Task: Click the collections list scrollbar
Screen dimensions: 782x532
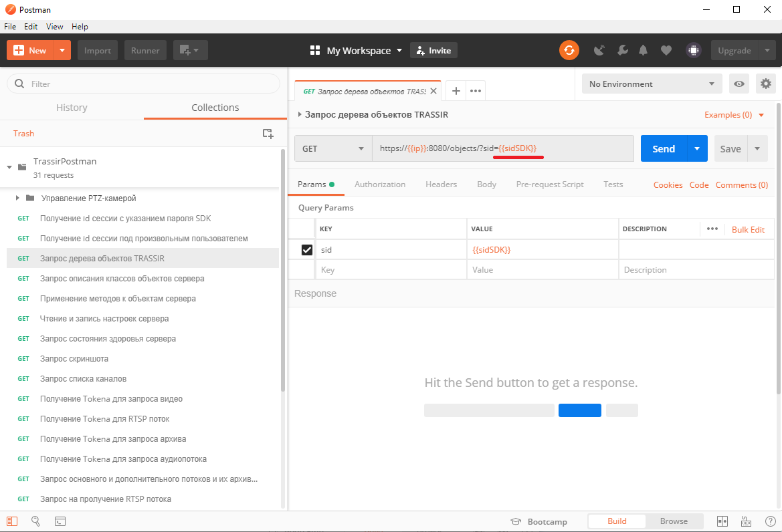Action: (x=283, y=269)
